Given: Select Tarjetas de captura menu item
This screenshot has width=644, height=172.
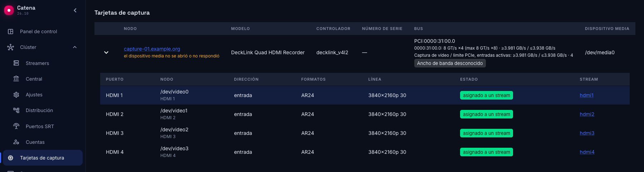Looking at the screenshot, I should (x=43, y=158).
